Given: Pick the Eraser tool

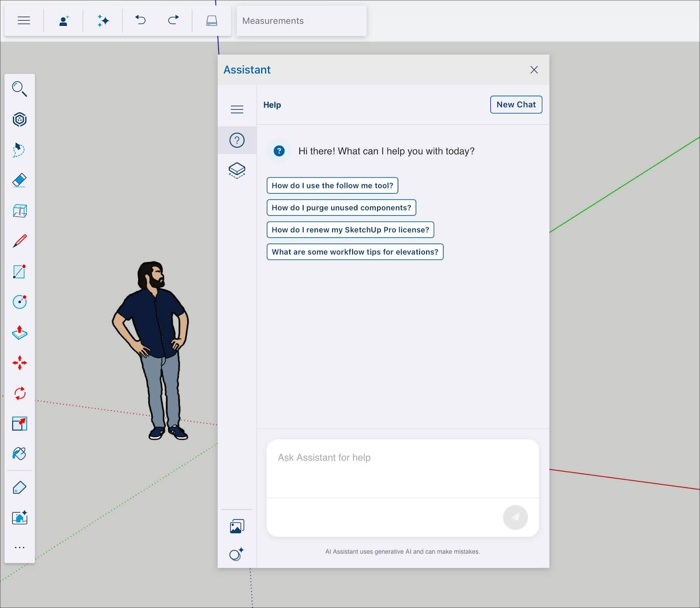Looking at the screenshot, I should [x=20, y=180].
